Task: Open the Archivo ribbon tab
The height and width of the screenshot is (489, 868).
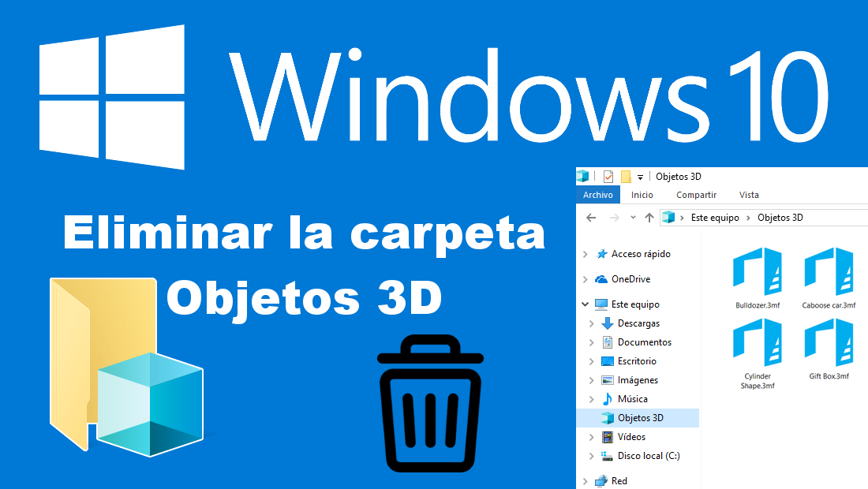Action: tap(598, 195)
